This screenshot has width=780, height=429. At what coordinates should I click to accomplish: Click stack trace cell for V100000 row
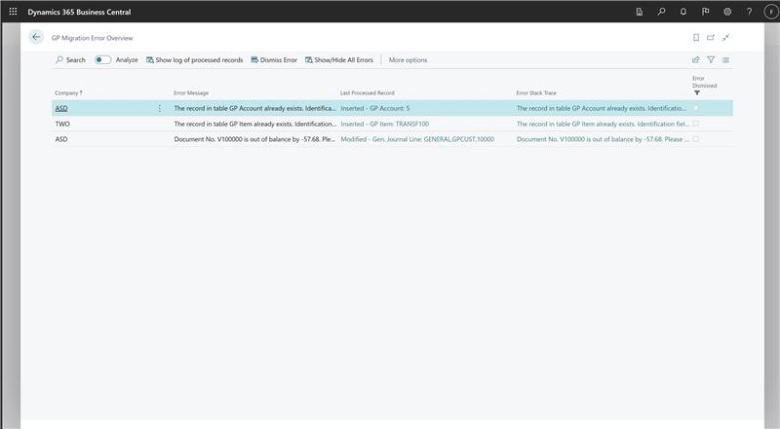point(603,139)
